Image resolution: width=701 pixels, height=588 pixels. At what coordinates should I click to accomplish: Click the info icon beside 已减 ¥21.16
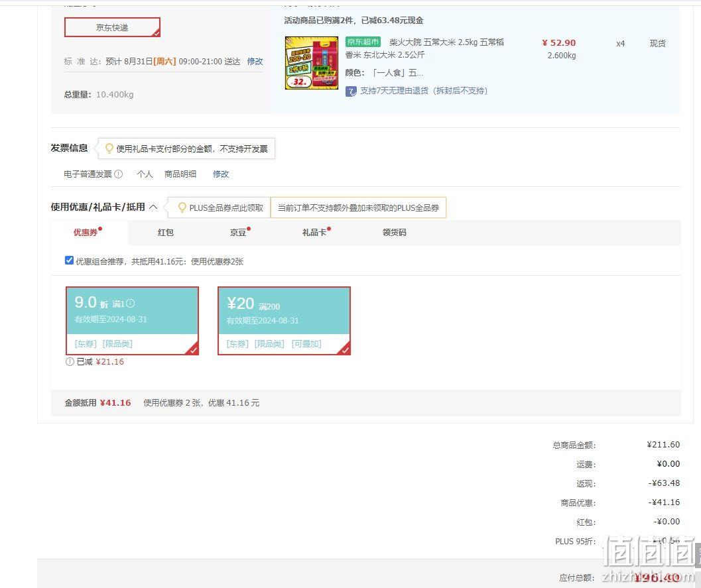pyautogui.click(x=70, y=362)
